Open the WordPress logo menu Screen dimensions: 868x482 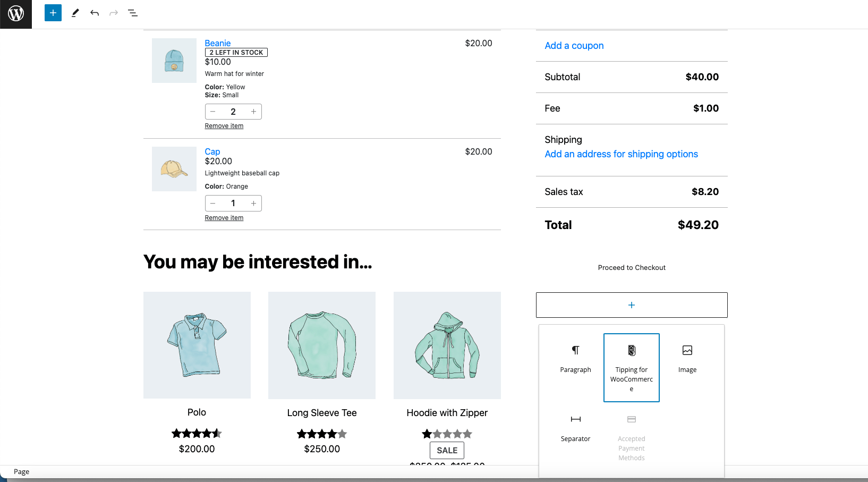(15, 14)
